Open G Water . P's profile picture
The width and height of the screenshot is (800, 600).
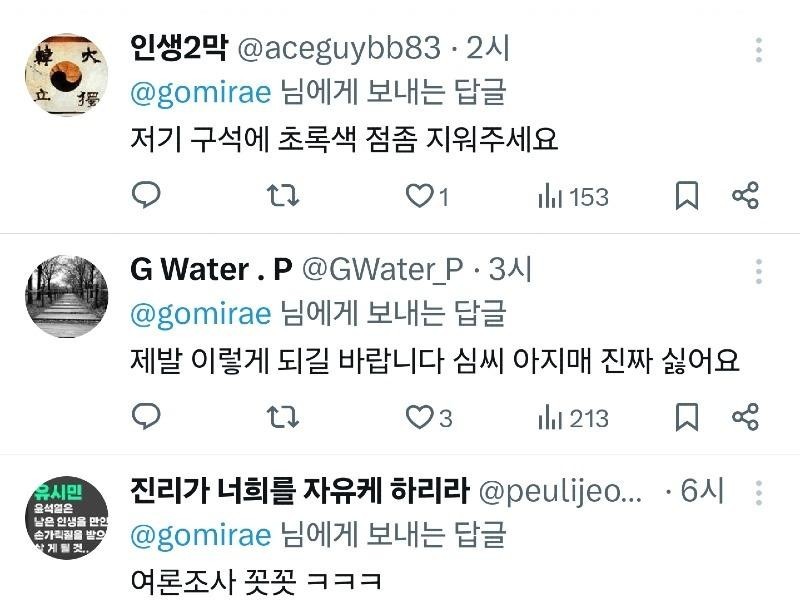[x=66, y=296]
